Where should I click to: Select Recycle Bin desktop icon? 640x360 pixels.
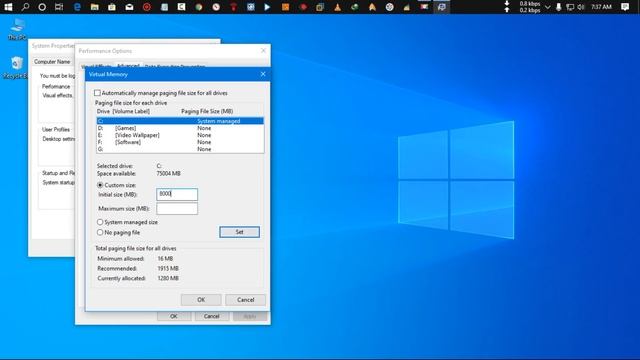[x=16, y=68]
